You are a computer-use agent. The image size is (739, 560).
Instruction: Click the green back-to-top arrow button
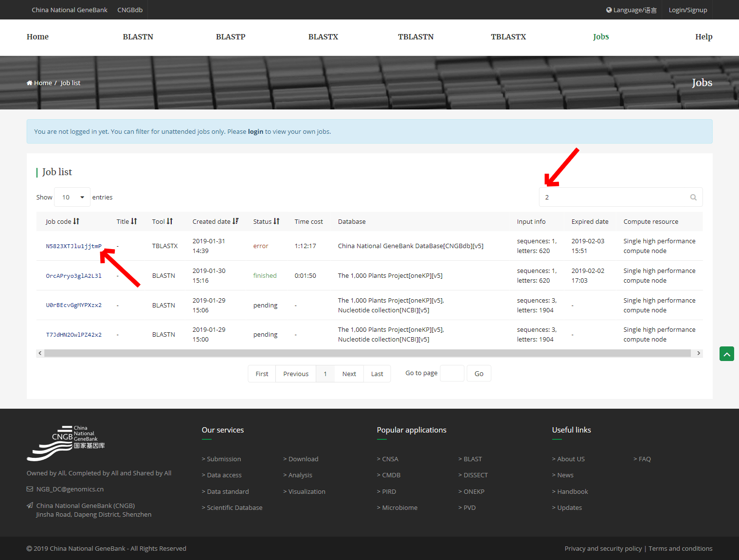[727, 354]
